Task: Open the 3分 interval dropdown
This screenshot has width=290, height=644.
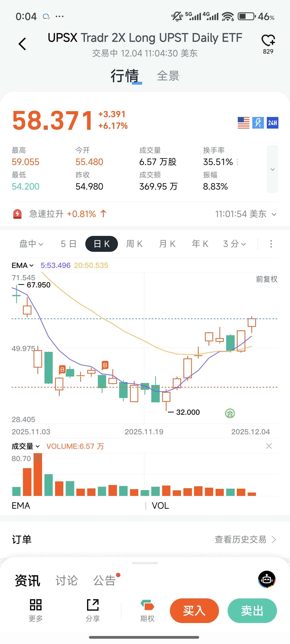Action: [234, 244]
